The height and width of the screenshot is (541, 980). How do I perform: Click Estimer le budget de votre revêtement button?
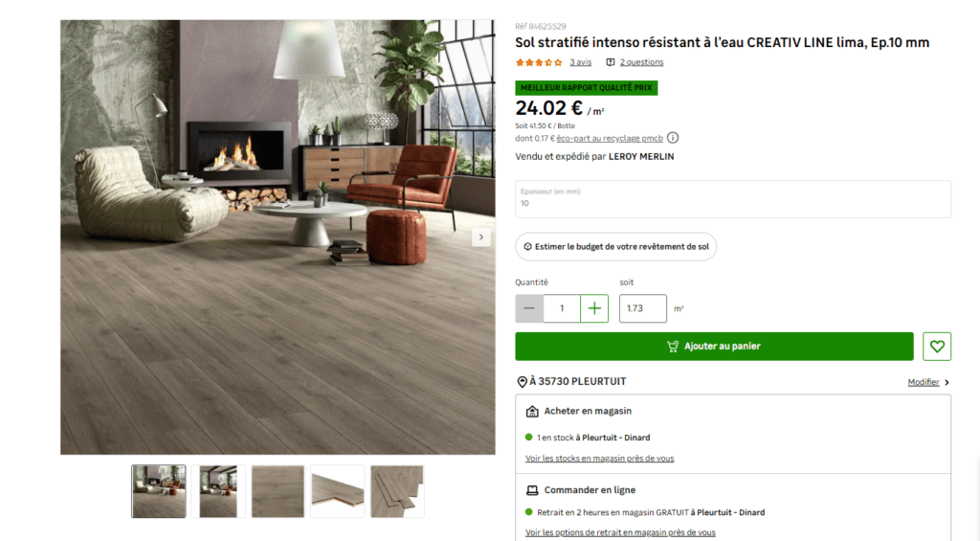point(615,246)
